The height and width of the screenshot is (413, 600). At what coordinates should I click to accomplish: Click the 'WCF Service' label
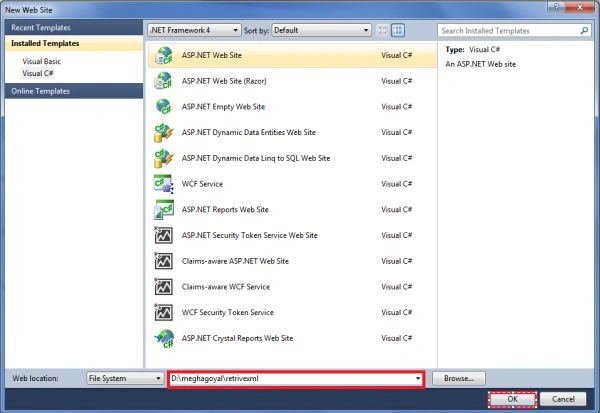coord(202,184)
